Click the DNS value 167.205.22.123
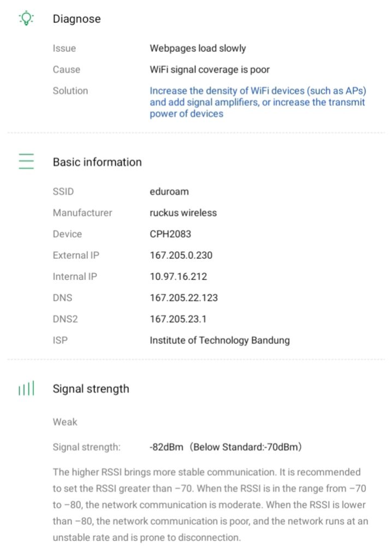The image size is (392, 559). [183, 298]
